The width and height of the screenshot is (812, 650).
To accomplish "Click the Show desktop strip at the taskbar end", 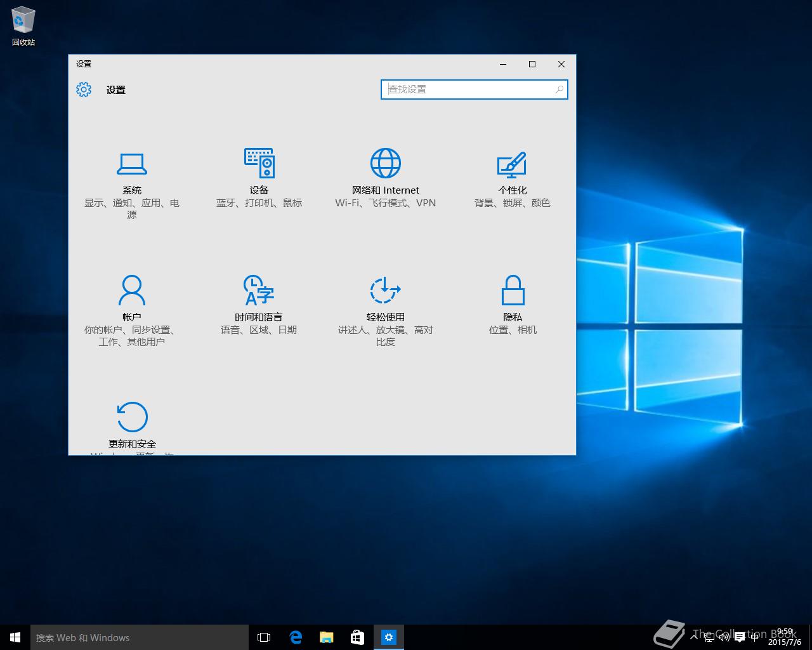I will [810, 637].
